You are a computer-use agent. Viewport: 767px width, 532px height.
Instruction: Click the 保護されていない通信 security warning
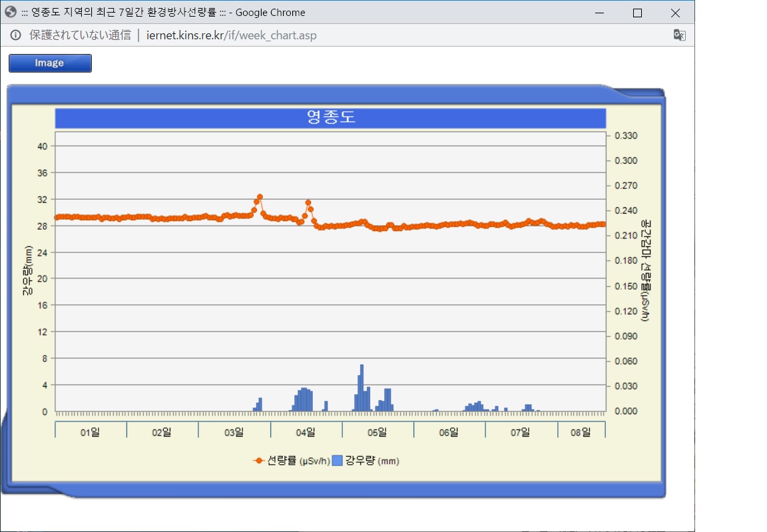(80, 35)
